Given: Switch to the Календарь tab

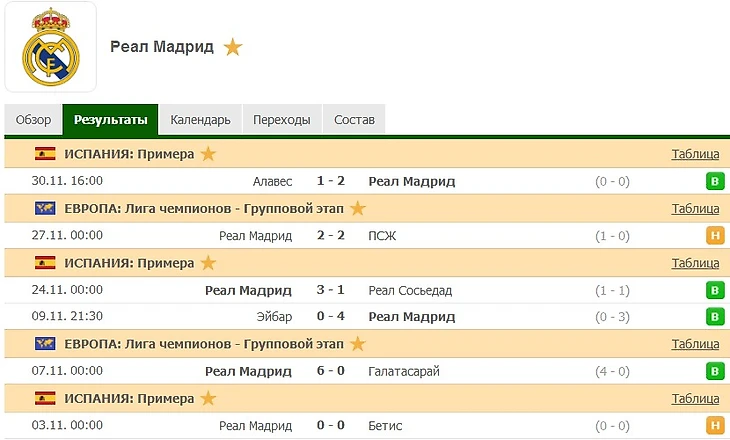Looking at the screenshot, I should pyautogui.click(x=200, y=120).
